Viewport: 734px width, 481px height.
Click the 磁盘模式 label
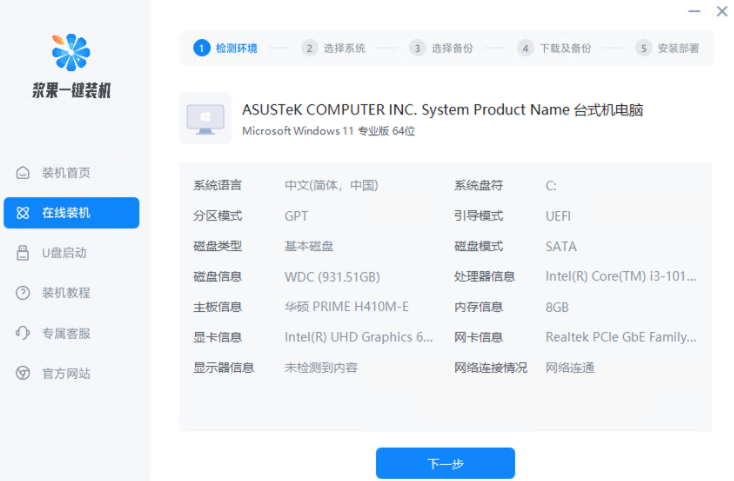point(478,246)
